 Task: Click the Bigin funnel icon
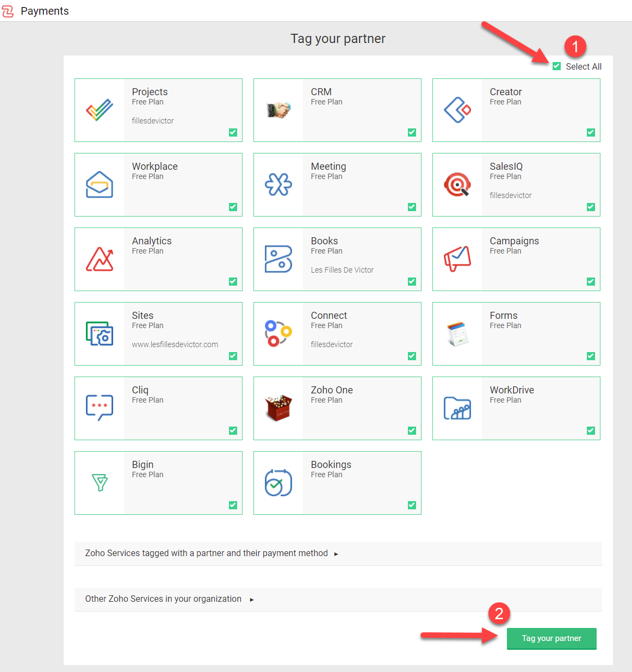[x=100, y=483]
